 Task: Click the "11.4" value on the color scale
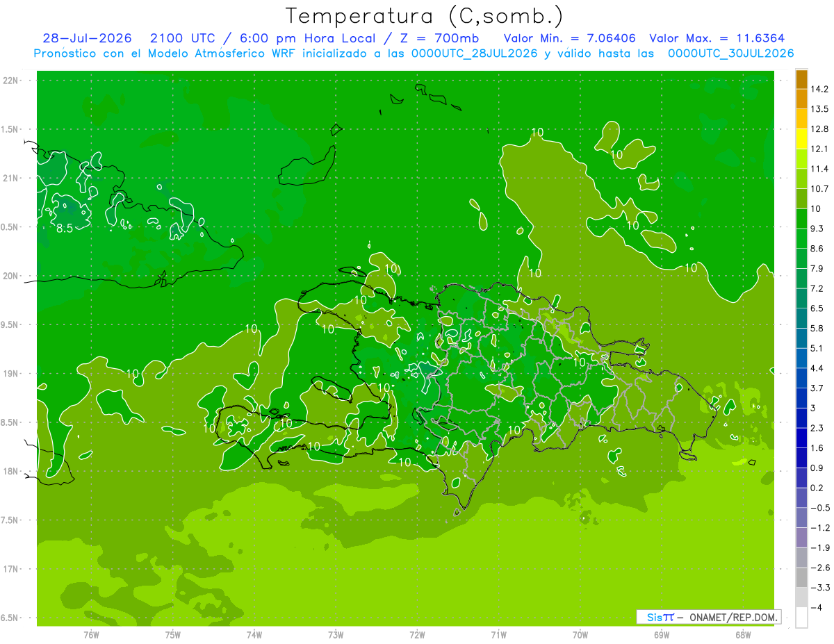(821, 169)
